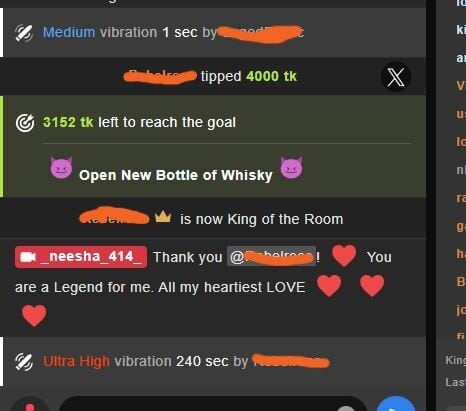Click the Medium vibration toy icon
466x411 pixels.
[24, 33]
